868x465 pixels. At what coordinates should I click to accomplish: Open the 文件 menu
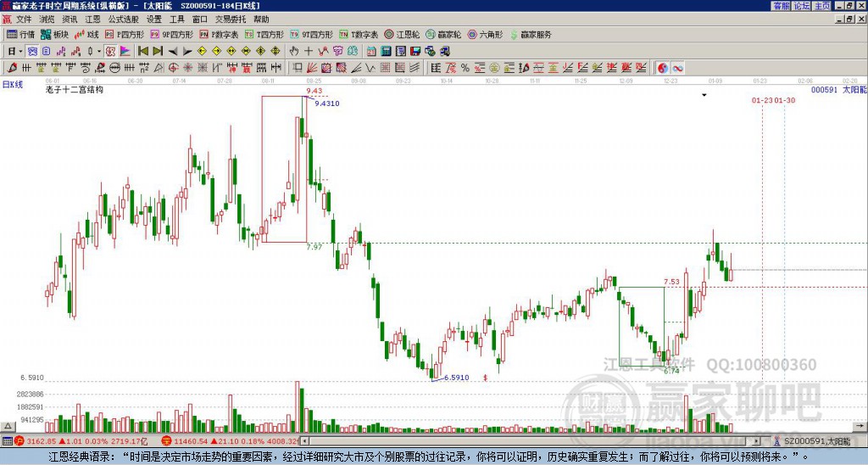(x=24, y=20)
